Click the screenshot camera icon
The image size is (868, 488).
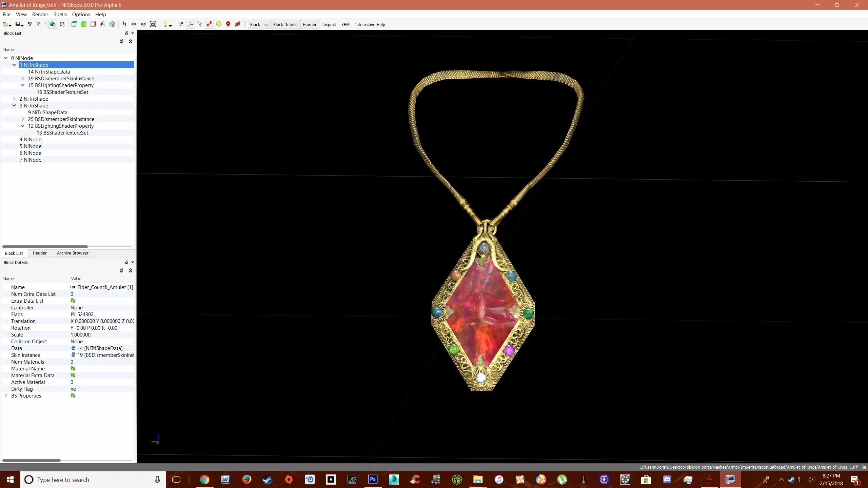[153, 24]
